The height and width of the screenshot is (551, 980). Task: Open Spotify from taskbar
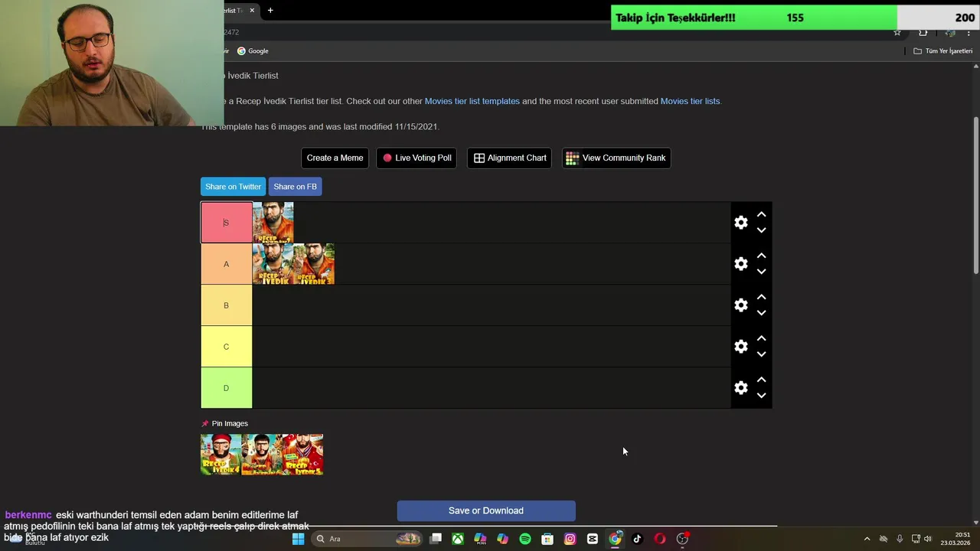pyautogui.click(x=525, y=539)
